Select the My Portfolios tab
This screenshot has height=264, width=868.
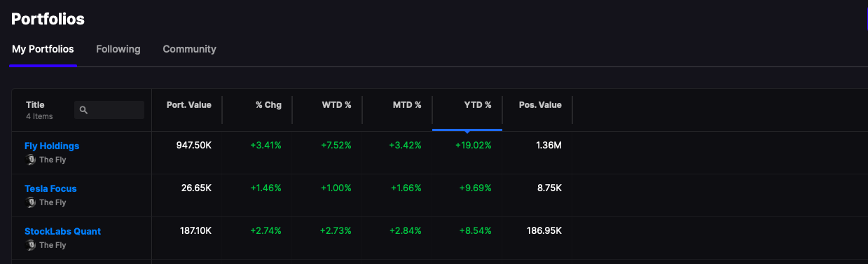click(x=43, y=49)
